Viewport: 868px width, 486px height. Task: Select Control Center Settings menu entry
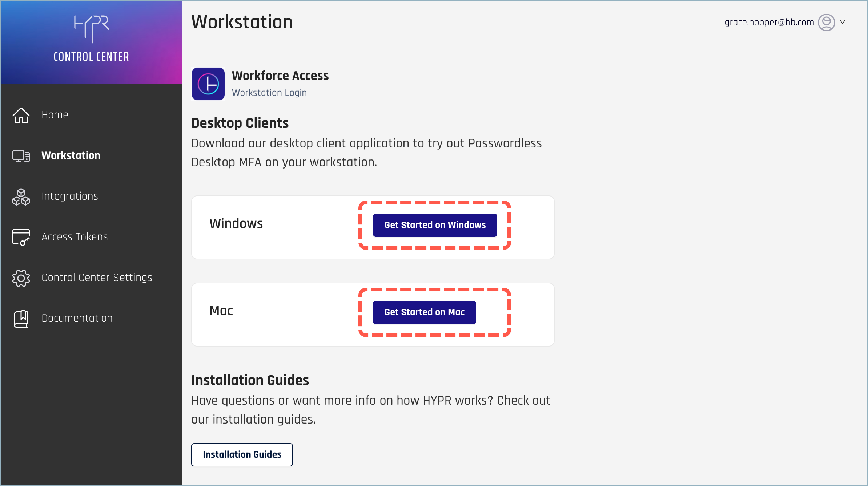coord(97,278)
